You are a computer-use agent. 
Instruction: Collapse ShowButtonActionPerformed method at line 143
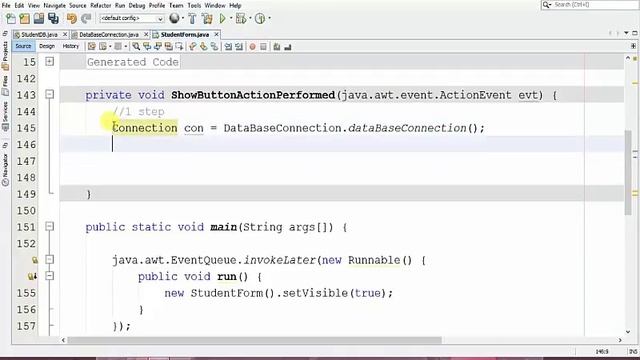pos(49,94)
